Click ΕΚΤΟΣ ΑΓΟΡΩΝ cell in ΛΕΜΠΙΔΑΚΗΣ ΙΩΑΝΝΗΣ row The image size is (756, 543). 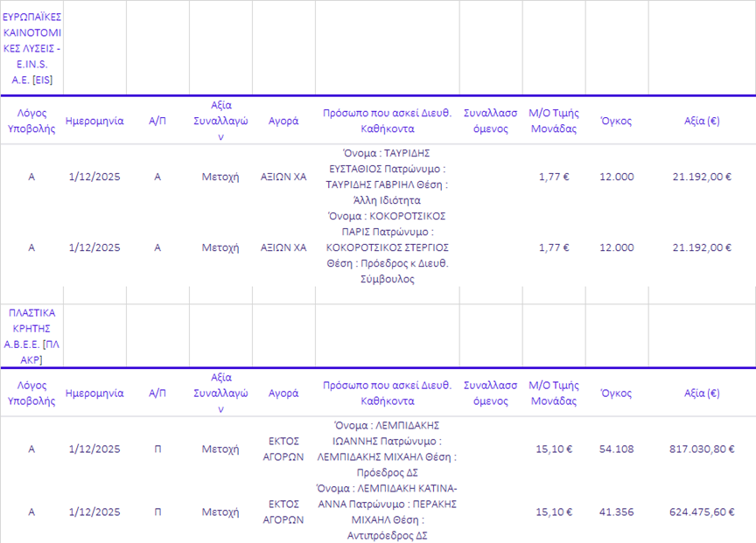click(283, 449)
